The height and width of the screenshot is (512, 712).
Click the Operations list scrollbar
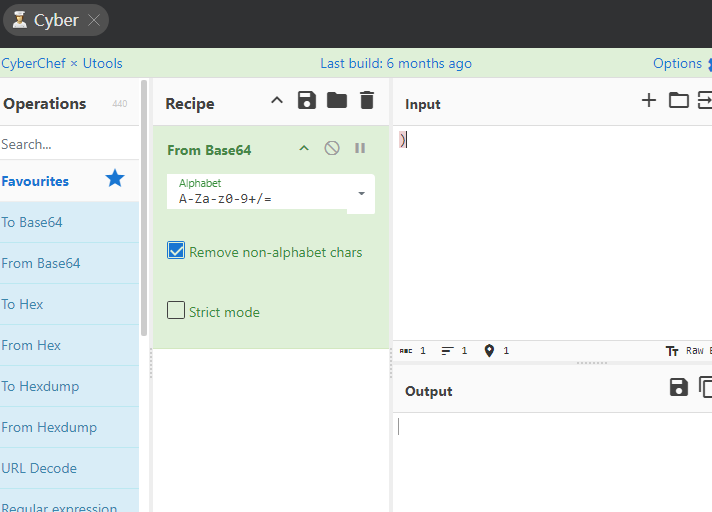[x=144, y=208]
